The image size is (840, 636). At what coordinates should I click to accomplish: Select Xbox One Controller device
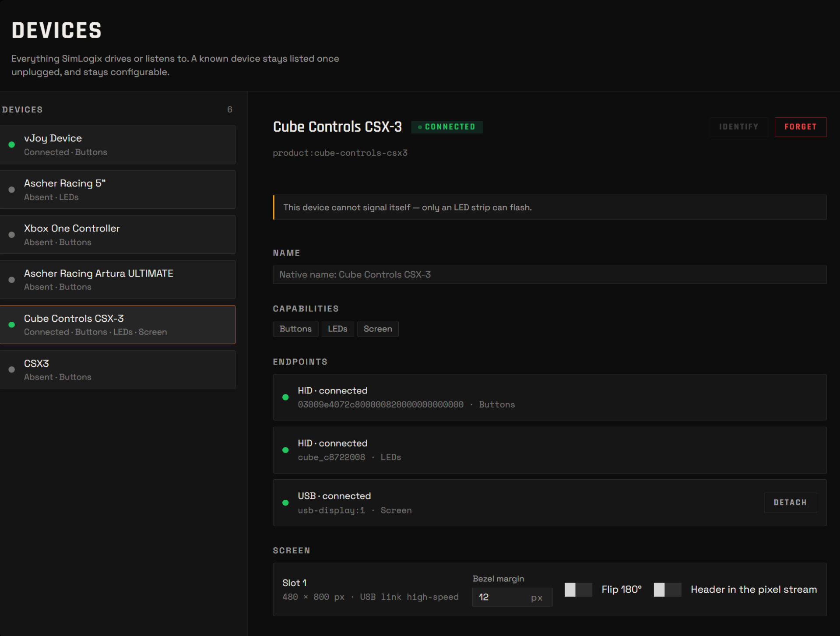(x=117, y=235)
